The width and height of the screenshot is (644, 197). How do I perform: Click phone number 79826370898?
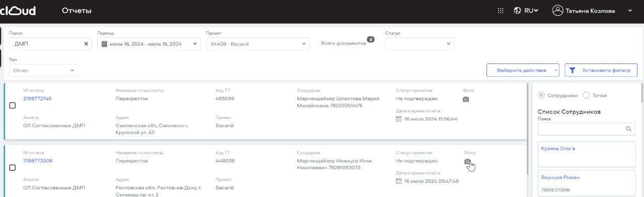[x=556, y=190]
